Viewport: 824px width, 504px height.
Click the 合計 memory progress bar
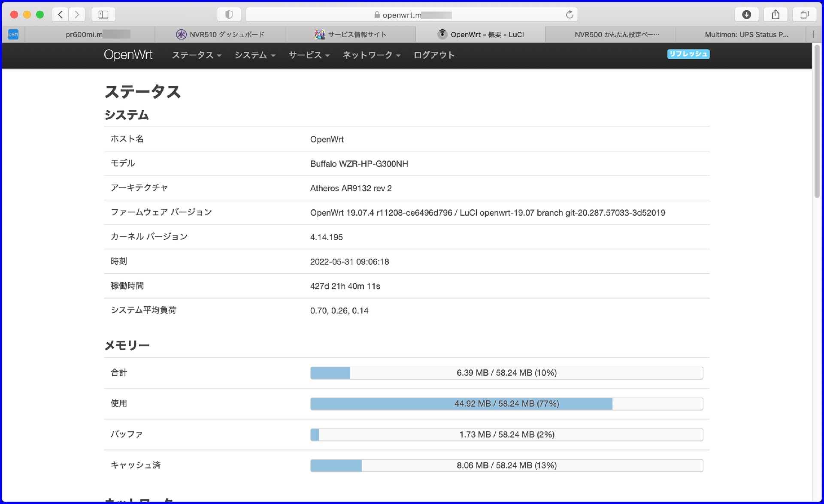point(506,373)
